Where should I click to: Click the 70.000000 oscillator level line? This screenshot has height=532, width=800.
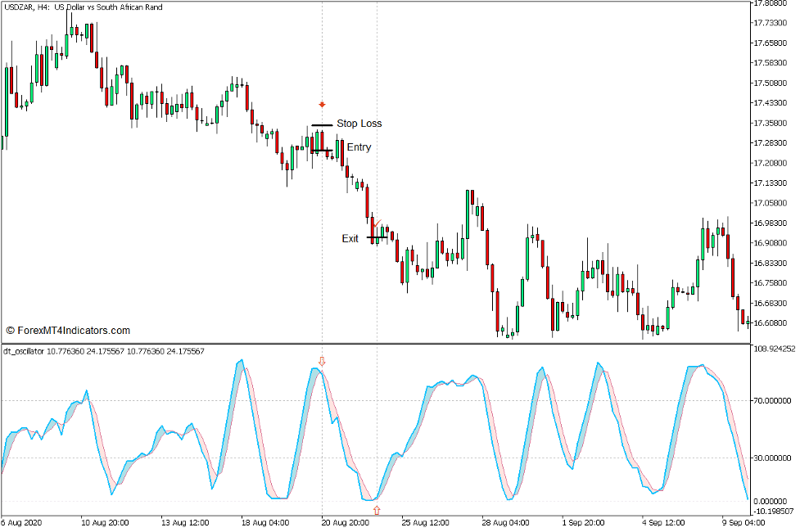coord(573,400)
